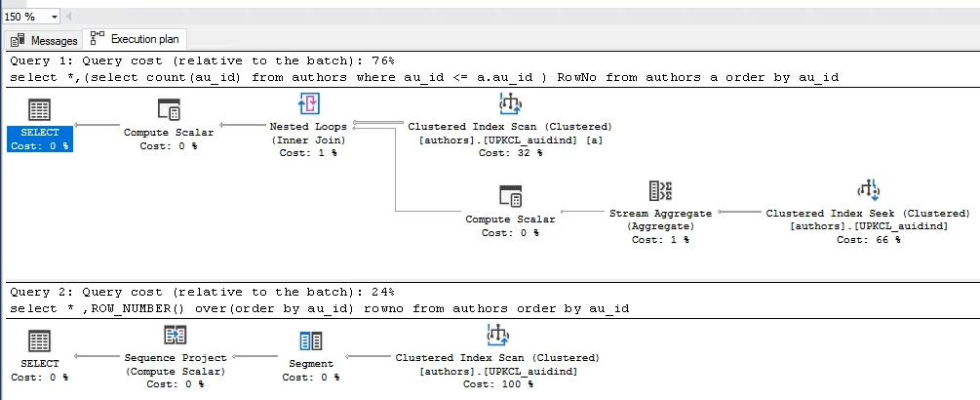This screenshot has width=980, height=400.
Task: Select the Compute Scalar icon before Stream Aggregate
Action: tap(510, 196)
